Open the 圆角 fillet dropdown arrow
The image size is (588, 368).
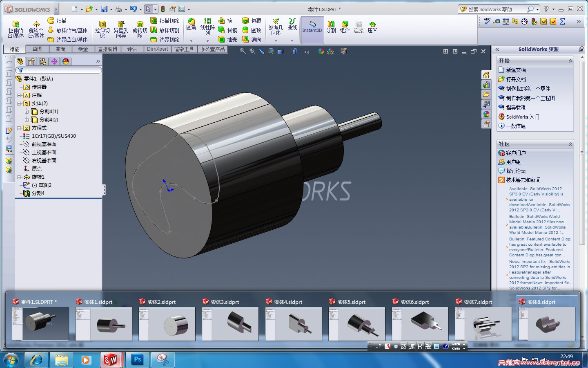191,41
